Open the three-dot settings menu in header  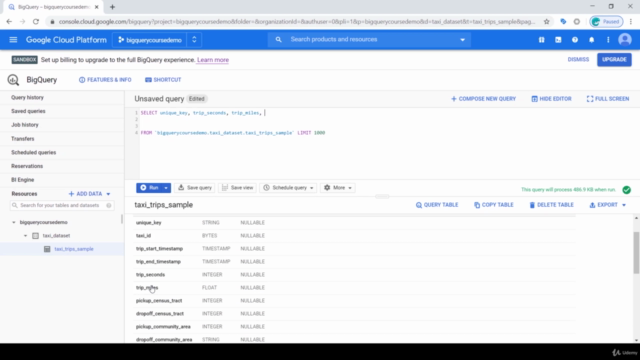point(608,40)
